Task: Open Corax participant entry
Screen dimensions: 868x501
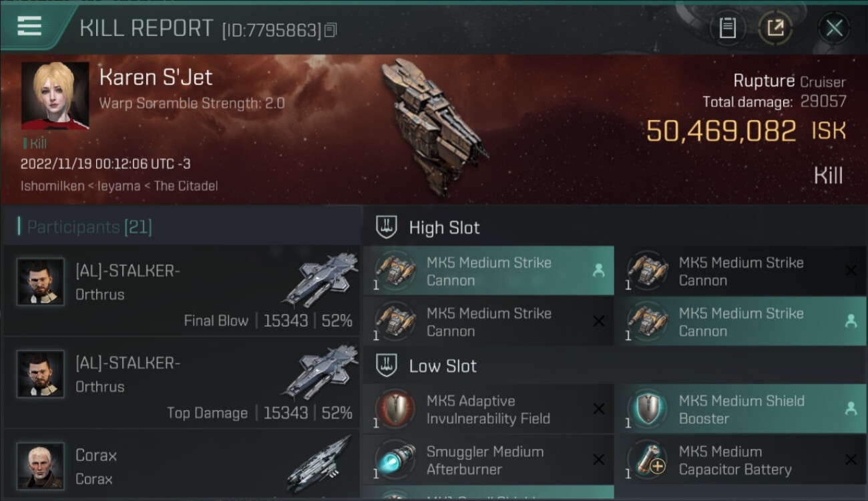Action: click(x=182, y=466)
